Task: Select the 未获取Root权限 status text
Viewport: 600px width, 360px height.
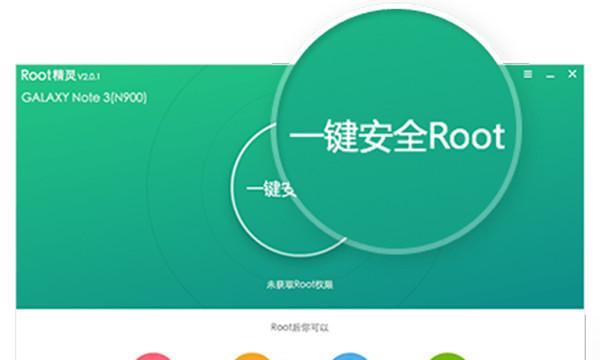Action: tap(300, 285)
